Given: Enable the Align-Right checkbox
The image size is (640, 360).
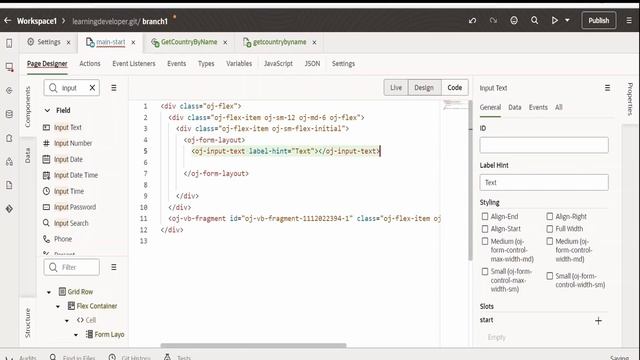Looking at the screenshot, I should (x=550, y=216).
